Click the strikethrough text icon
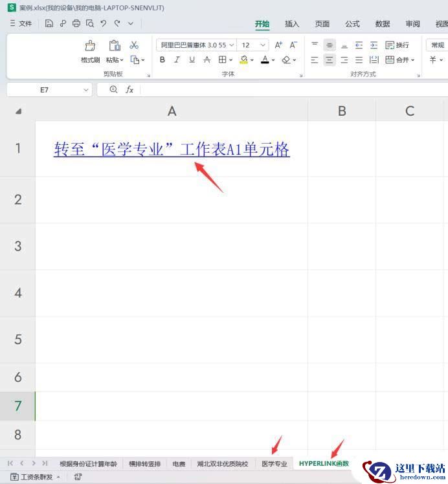This screenshot has height=484, width=448. coord(207,60)
